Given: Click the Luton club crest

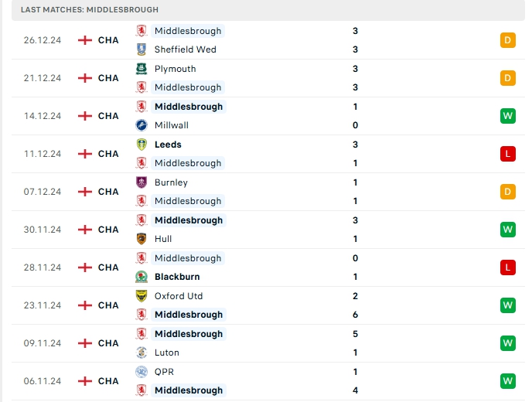Looking at the screenshot, I should (142, 353).
